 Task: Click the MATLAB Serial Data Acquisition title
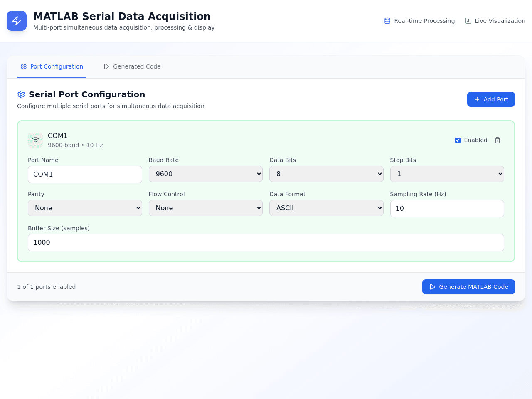point(122,16)
